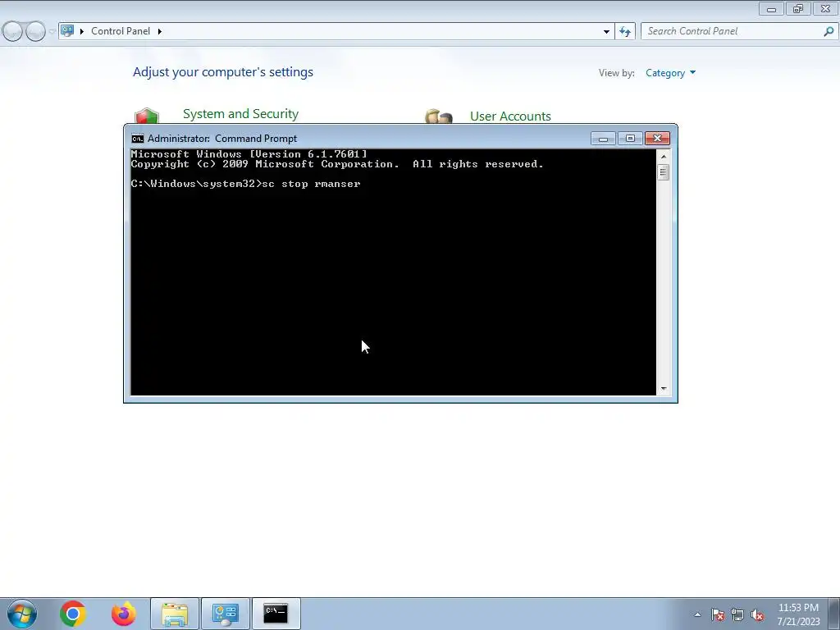Minimize the Command Prompt window
This screenshot has width=840, height=630.
[x=603, y=139]
